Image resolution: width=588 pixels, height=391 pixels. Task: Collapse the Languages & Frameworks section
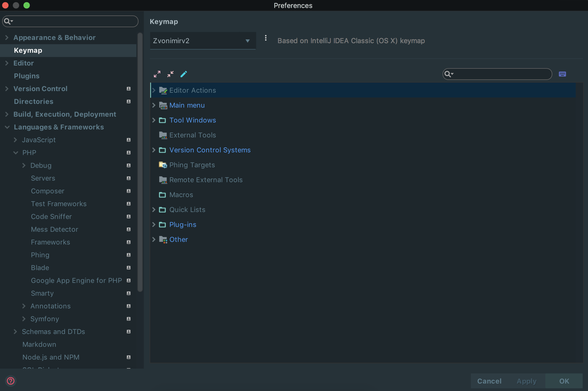[7, 127]
